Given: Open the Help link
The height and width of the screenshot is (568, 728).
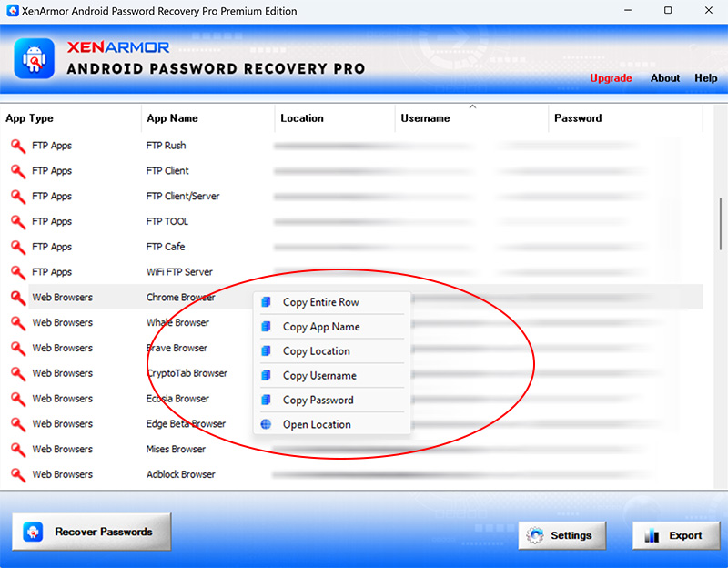Looking at the screenshot, I should pos(706,78).
